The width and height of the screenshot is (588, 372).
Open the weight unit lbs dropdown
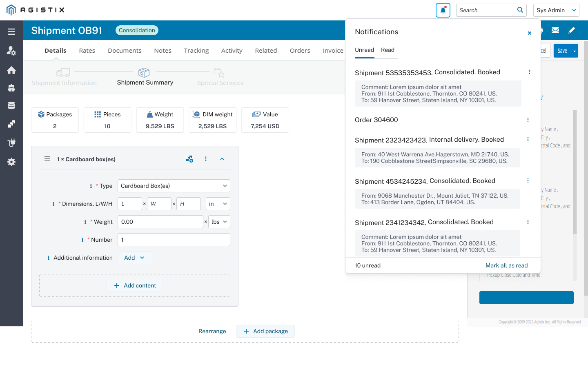coord(219,222)
